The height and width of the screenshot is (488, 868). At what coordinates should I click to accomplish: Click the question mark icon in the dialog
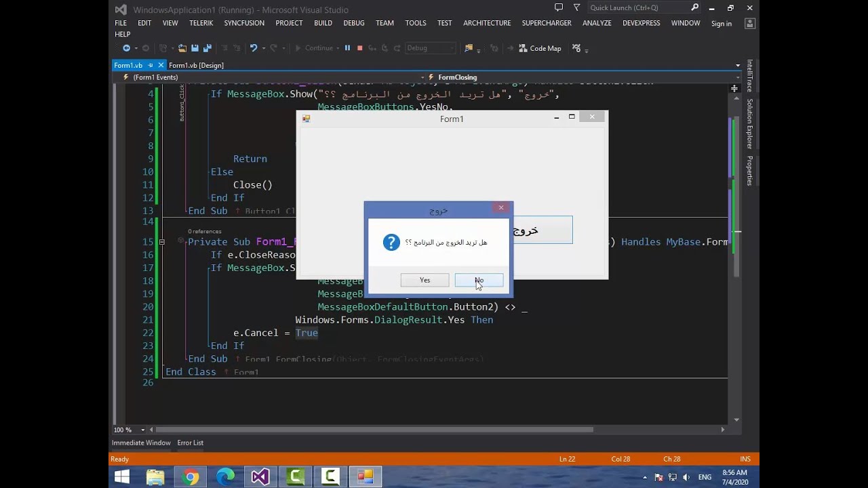point(391,242)
